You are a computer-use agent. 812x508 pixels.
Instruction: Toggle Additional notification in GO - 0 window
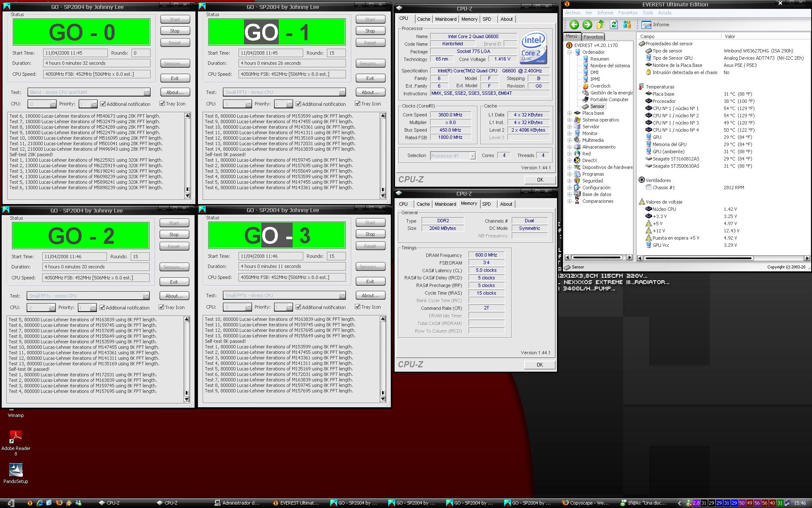coord(103,104)
